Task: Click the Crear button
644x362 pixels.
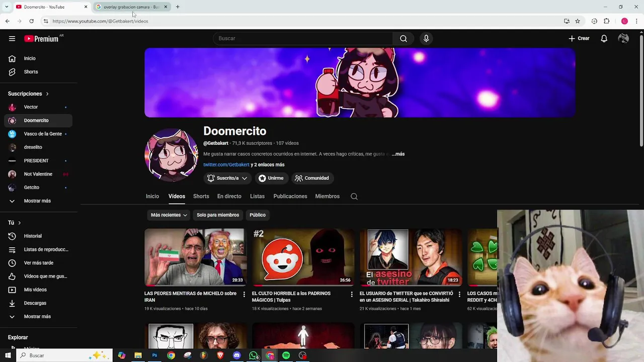Action: pos(579,39)
